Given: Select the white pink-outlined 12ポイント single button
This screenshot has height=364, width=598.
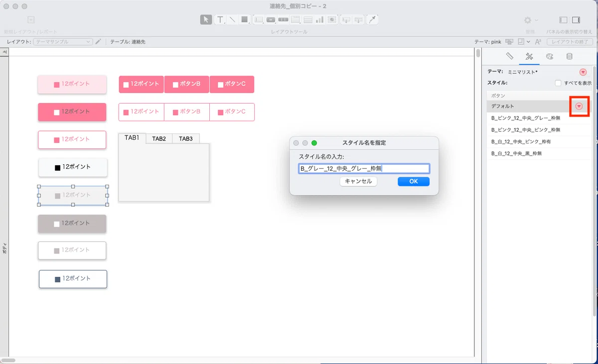Looking at the screenshot, I should (72, 139).
